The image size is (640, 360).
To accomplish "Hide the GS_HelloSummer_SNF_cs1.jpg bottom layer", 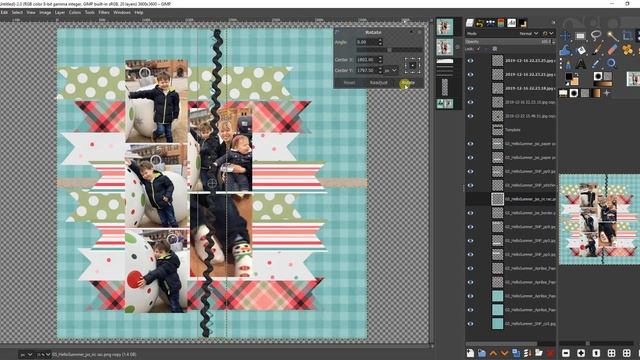I will 470,324.
